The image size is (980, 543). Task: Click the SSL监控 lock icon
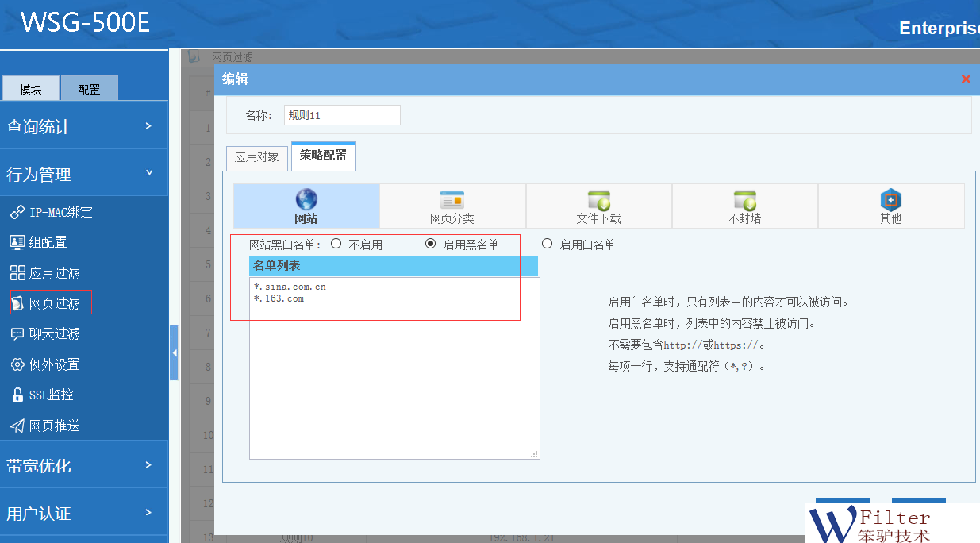[x=17, y=395]
